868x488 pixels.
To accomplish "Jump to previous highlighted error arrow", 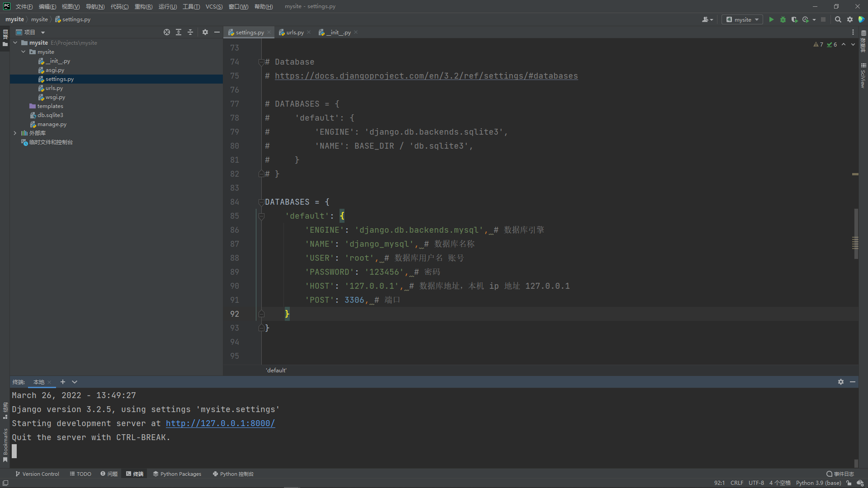I will click(844, 44).
